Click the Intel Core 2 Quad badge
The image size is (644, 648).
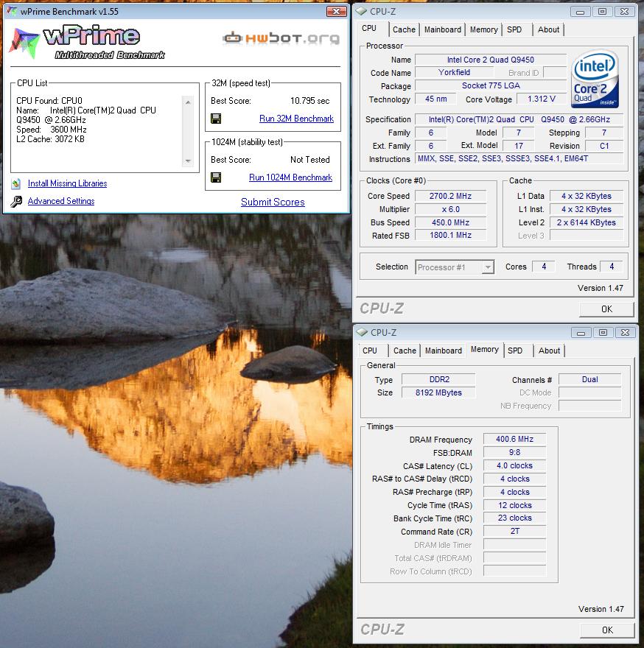tap(595, 79)
